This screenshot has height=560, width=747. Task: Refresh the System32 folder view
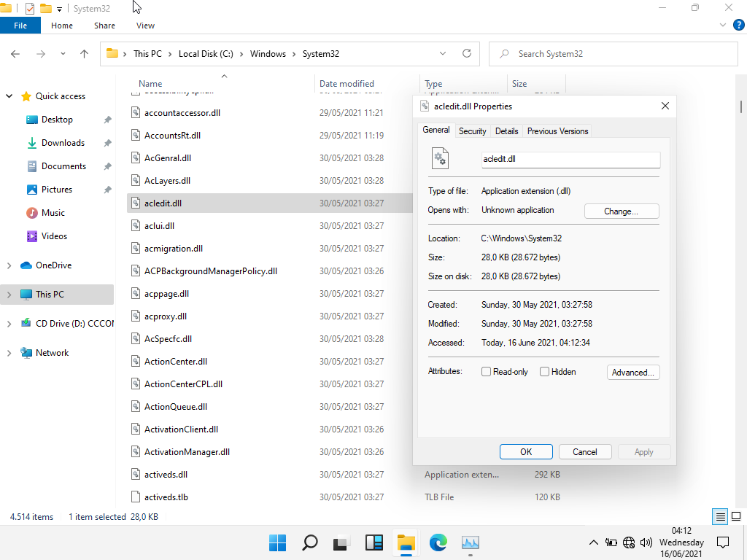tap(467, 54)
